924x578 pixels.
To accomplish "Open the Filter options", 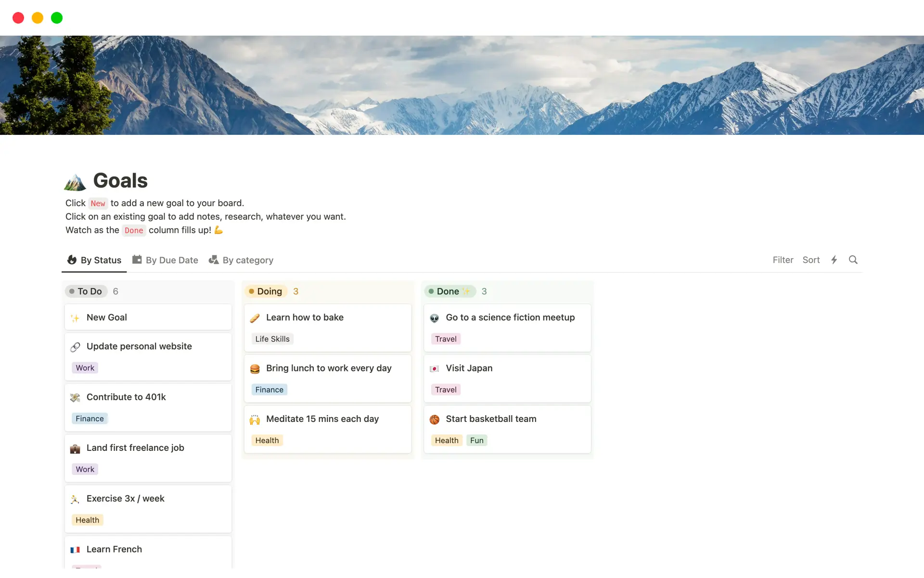I will pyautogui.click(x=783, y=260).
